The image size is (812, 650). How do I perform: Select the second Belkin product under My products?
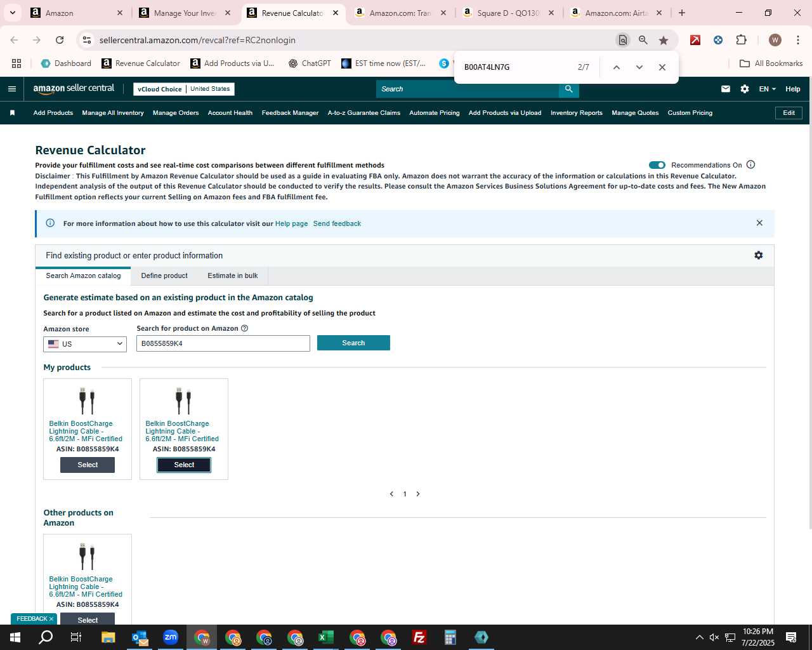point(184,465)
